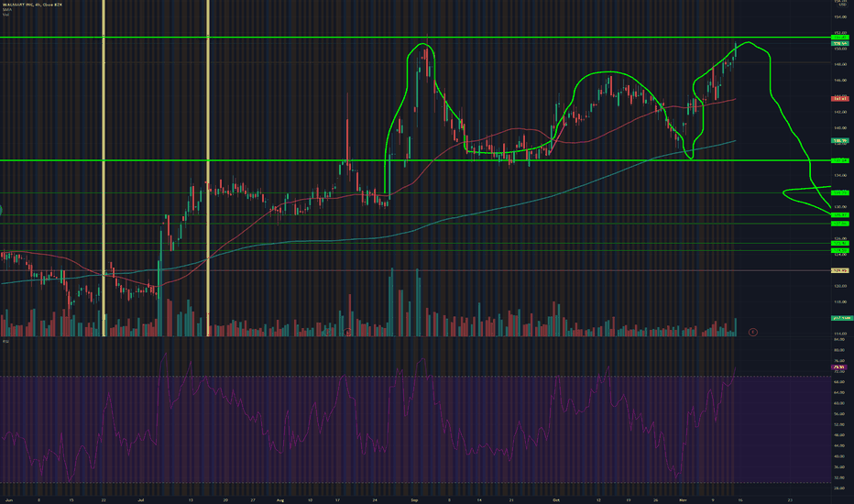Select the RSI pane legend label
This screenshot has height=504, width=854.
point(5,341)
